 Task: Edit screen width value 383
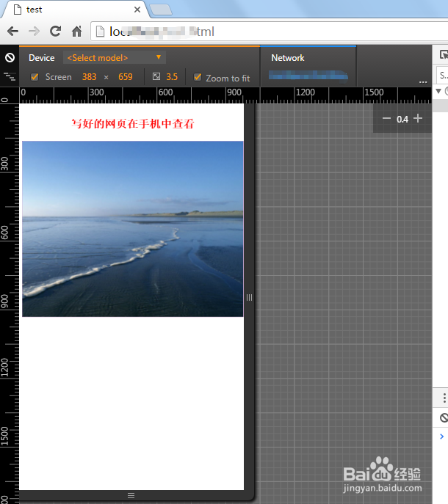(x=89, y=77)
